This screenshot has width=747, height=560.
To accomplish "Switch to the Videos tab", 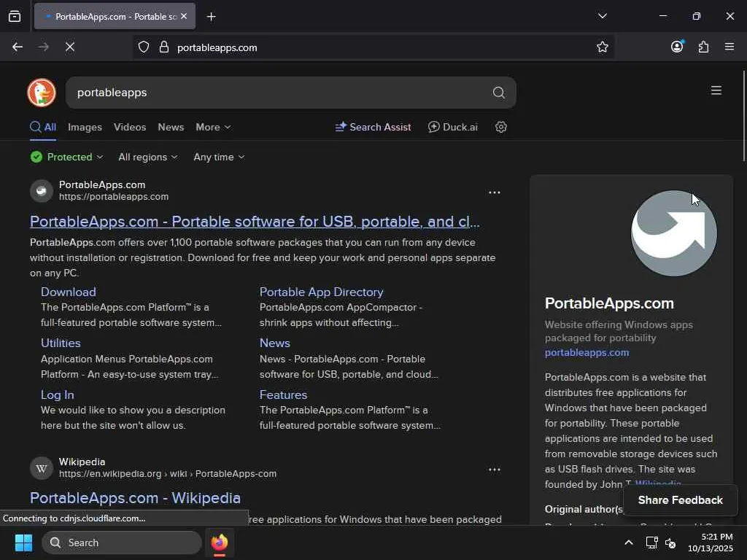I will tap(130, 127).
